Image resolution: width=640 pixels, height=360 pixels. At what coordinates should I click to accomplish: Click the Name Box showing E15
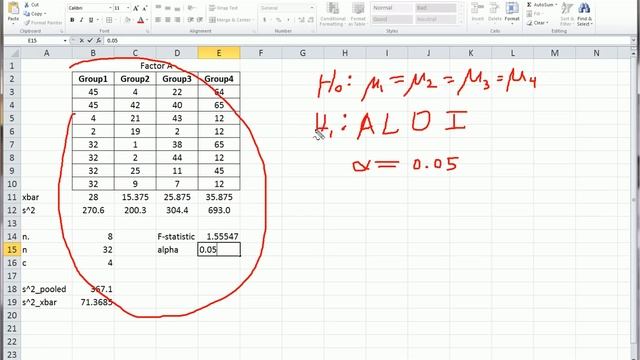(x=33, y=40)
